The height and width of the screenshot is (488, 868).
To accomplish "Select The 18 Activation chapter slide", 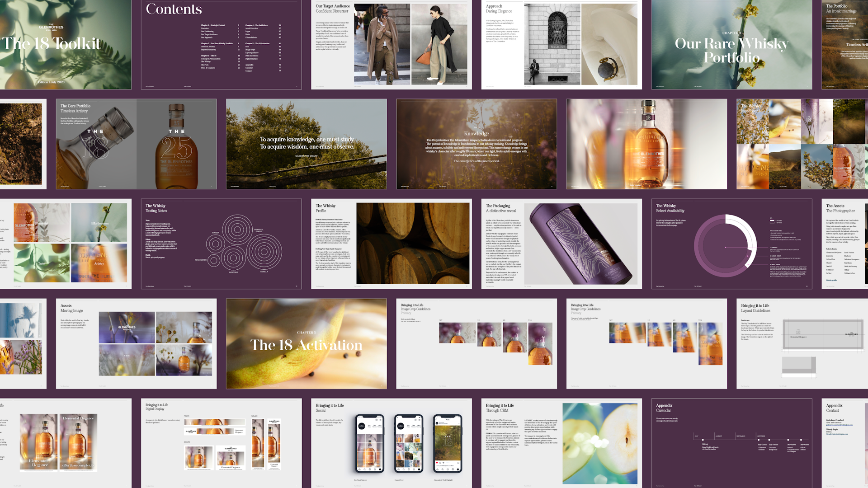I will [307, 343].
